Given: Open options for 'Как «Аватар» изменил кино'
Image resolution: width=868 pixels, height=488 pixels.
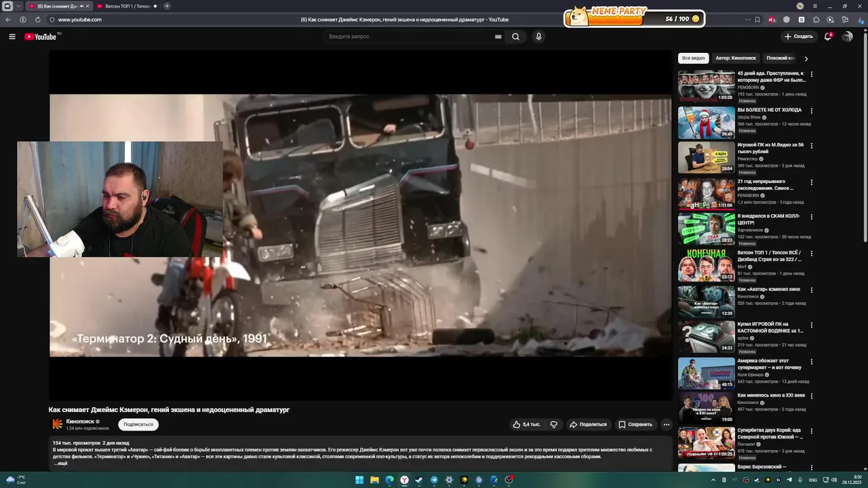Looking at the screenshot, I should pyautogui.click(x=811, y=290).
